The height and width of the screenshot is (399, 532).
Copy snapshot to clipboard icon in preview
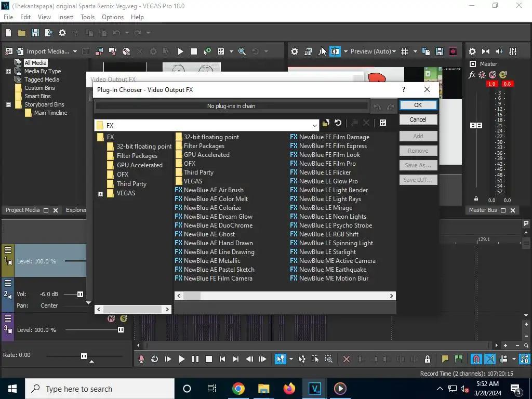coord(426,51)
